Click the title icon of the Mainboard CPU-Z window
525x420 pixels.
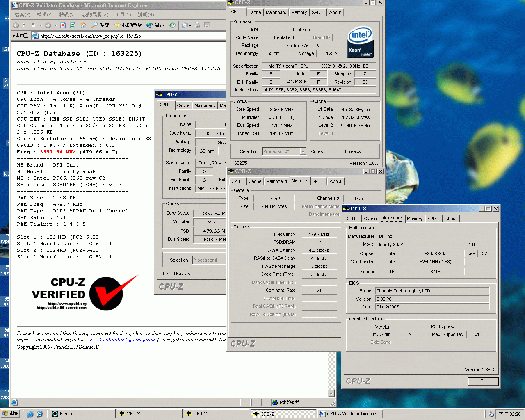click(x=347, y=209)
